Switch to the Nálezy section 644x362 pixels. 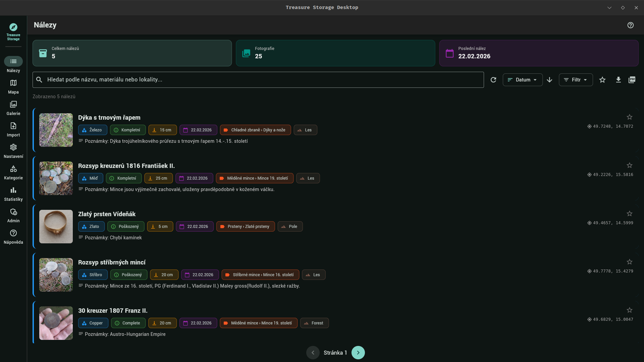pos(13,64)
